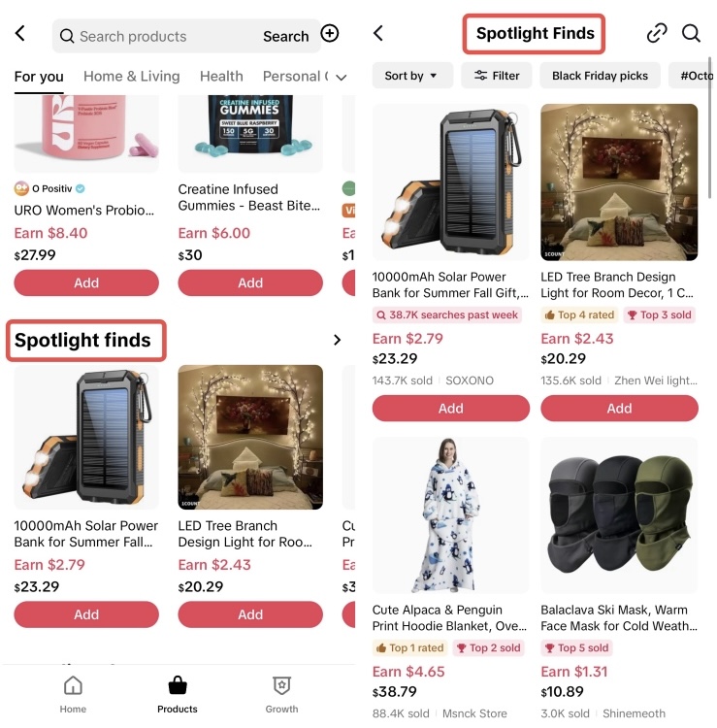The height and width of the screenshot is (728, 717).
Task: Go back from the Spotlight Finds page
Action: (x=378, y=33)
